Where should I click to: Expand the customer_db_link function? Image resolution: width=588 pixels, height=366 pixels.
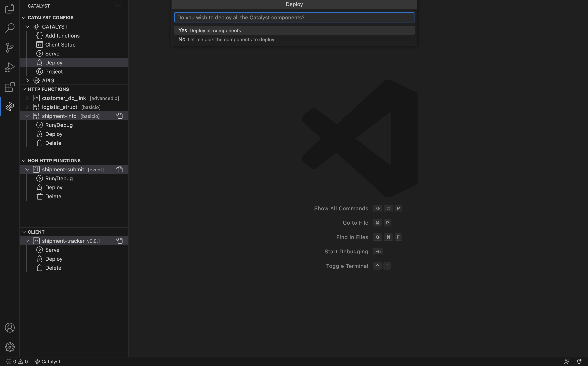coord(27,98)
